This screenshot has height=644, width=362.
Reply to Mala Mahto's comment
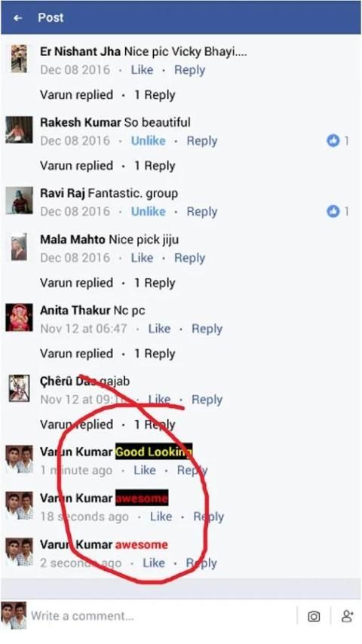click(x=189, y=258)
